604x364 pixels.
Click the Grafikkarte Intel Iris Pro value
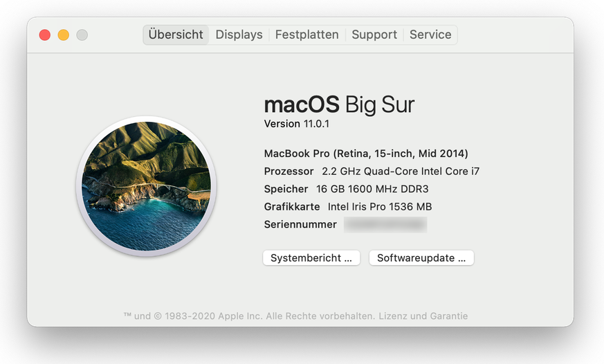(379, 207)
